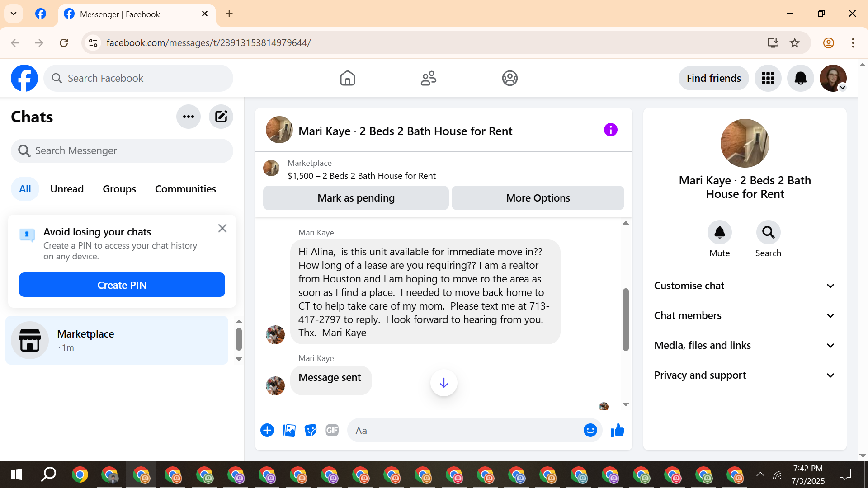This screenshot has width=868, height=488.
Task: Expand Media, files and links section
Action: point(745,346)
